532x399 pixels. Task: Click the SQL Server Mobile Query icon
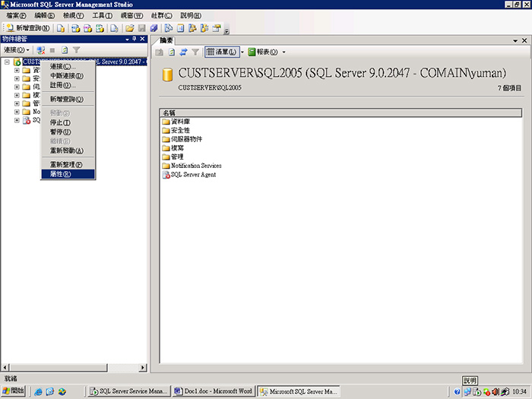click(114, 28)
